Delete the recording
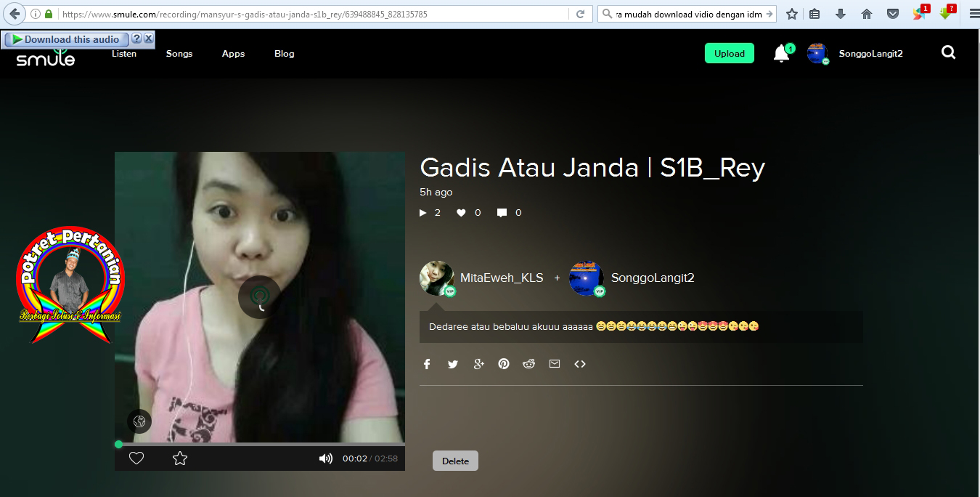 pyautogui.click(x=455, y=460)
